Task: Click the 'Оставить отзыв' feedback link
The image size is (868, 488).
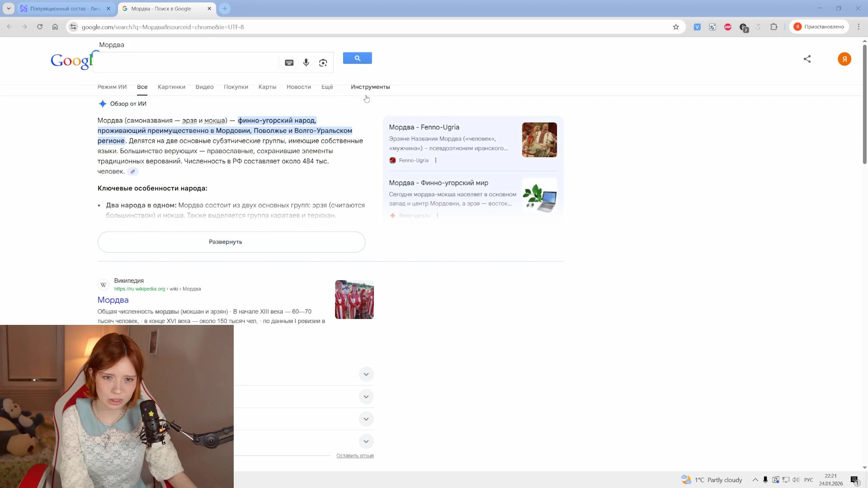Action: tap(355, 455)
